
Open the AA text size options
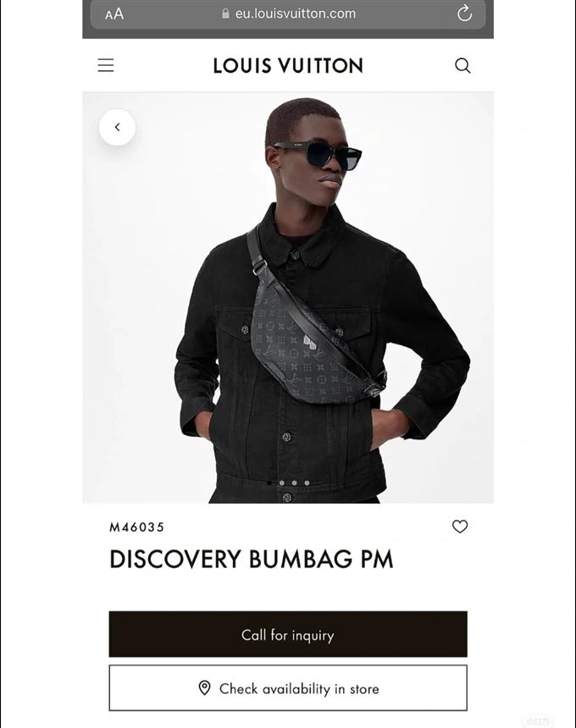114,14
